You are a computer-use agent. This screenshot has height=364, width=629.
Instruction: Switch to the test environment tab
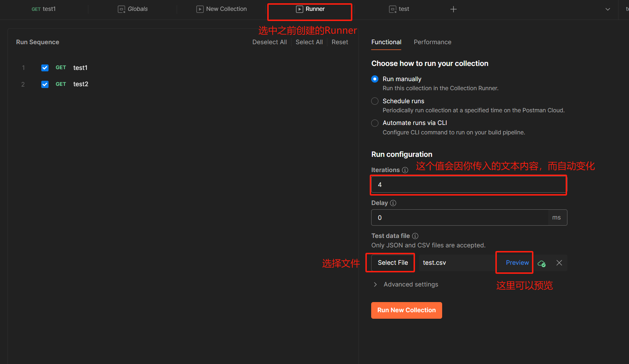399,9
